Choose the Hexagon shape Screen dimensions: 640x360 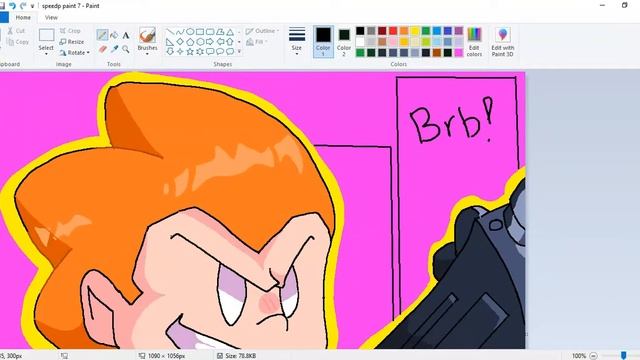click(200, 42)
